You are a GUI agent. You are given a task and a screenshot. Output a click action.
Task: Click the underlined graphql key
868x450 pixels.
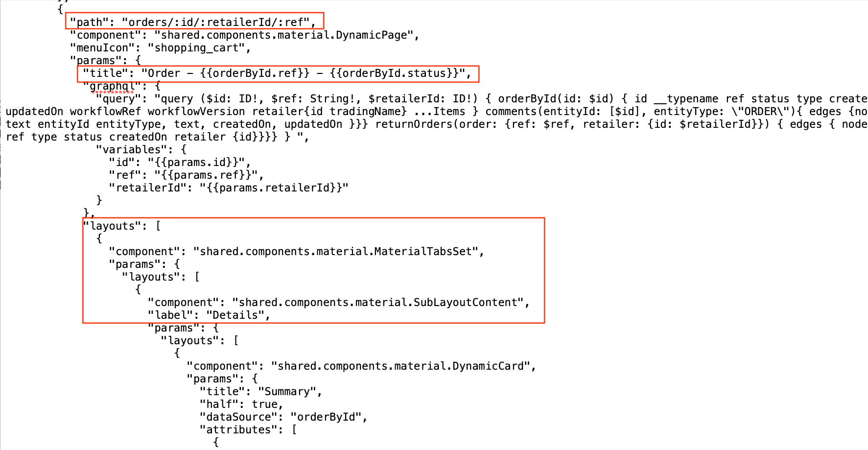[112, 86]
